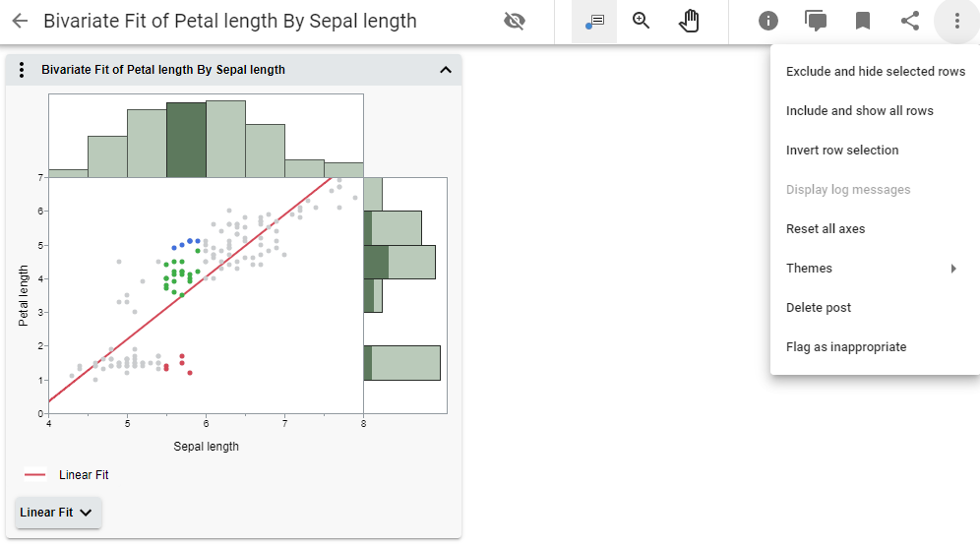Click the back arrow icon
This screenshot has height=547, width=980.
tap(20, 21)
